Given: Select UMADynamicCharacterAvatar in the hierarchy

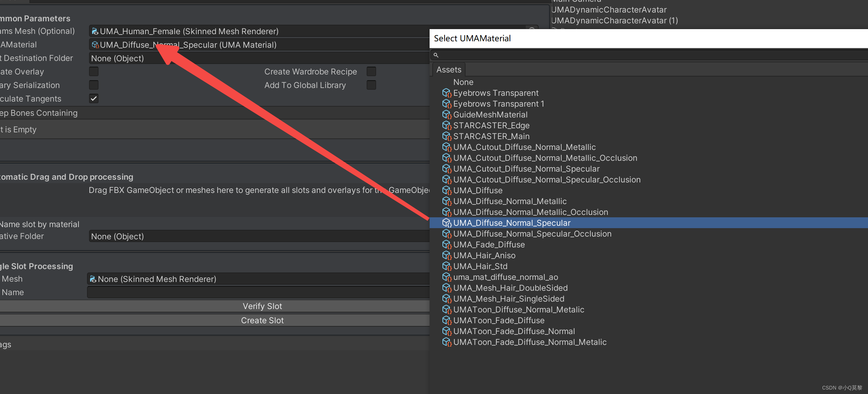Looking at the screenshot, I should (608, 9).
